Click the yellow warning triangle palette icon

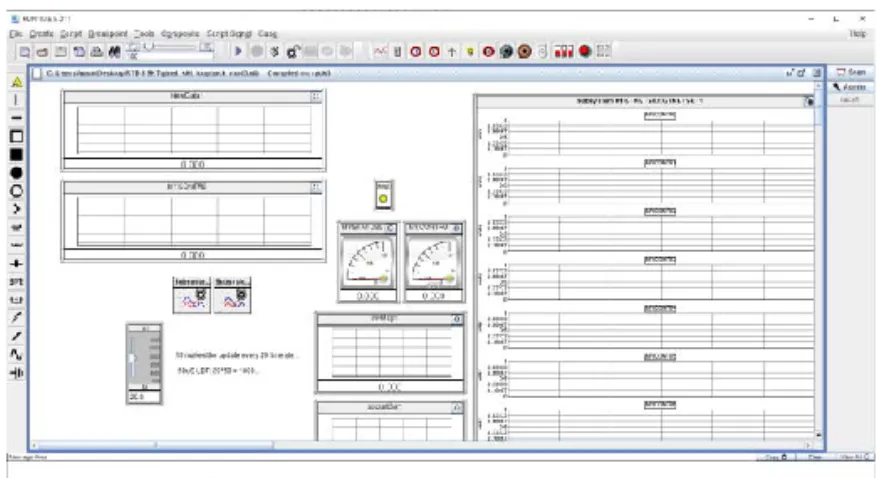click(17, 82)
